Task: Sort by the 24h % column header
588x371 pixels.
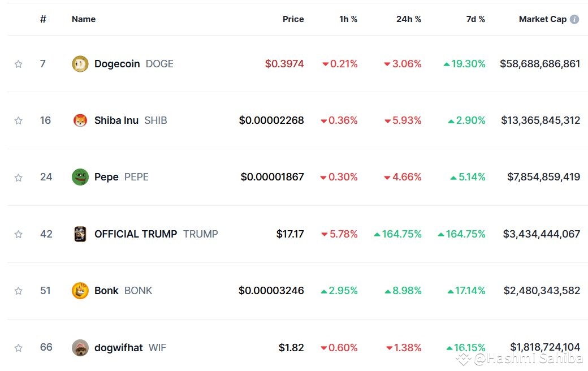Action: pyautogui.click(x=408, y=19)
